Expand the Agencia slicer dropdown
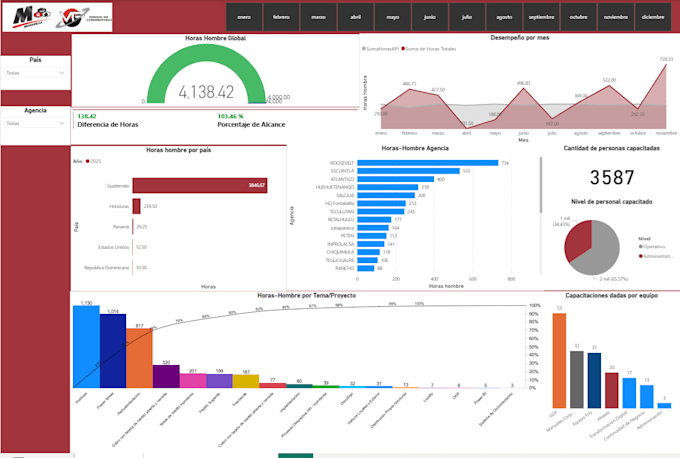This screenshot has height=458, width=680. coord(35,123)
